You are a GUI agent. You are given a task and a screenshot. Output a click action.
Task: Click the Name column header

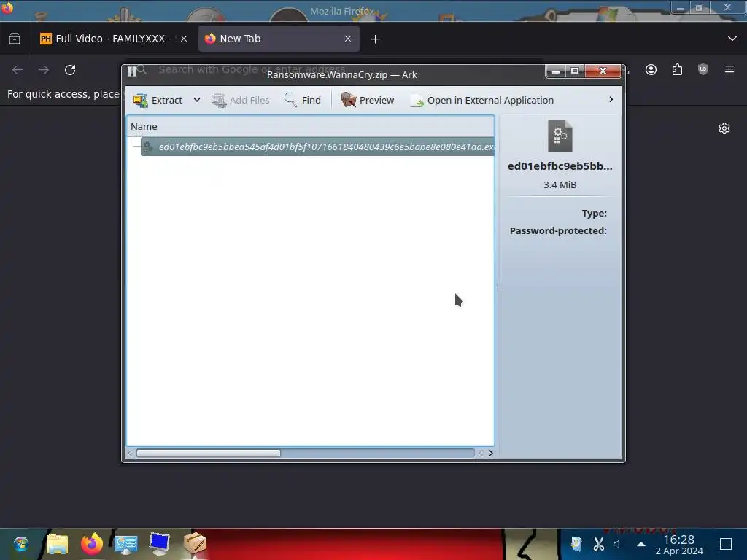click(x=310, y=126)
